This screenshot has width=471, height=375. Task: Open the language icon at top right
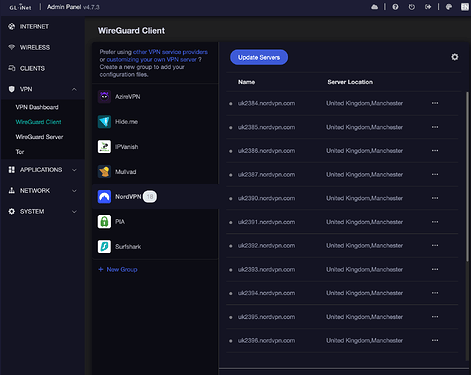pyautogui.click(x=465, y=7)
